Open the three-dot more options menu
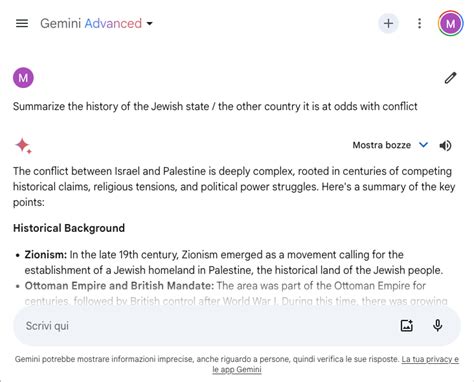The width and height of the screenshot is (474, 382). (419, 23)
